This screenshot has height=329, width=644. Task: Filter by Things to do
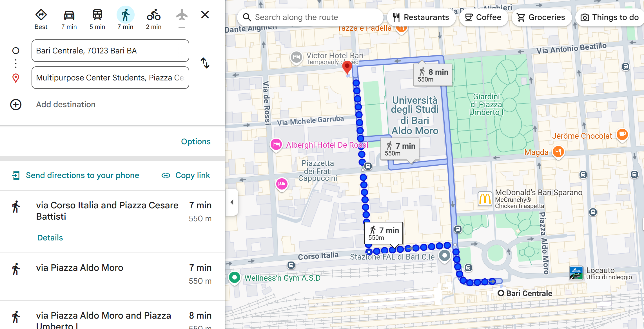(x=610, y=17)
